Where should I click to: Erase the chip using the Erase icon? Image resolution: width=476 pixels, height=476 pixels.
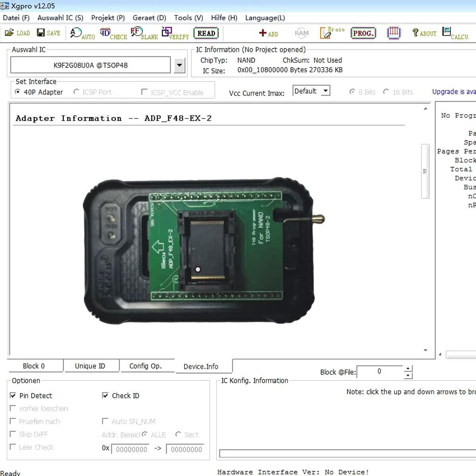point(330,33)
